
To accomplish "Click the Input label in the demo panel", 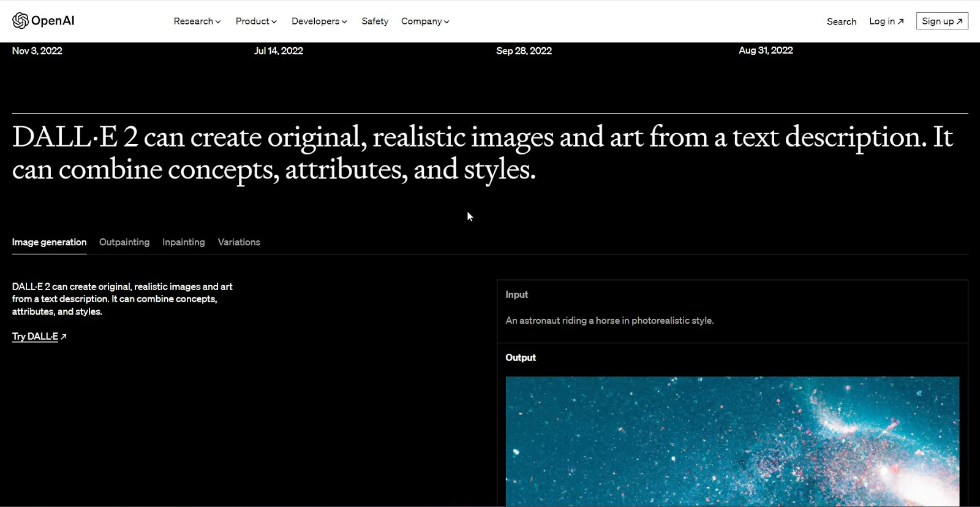I will point(517,295).
